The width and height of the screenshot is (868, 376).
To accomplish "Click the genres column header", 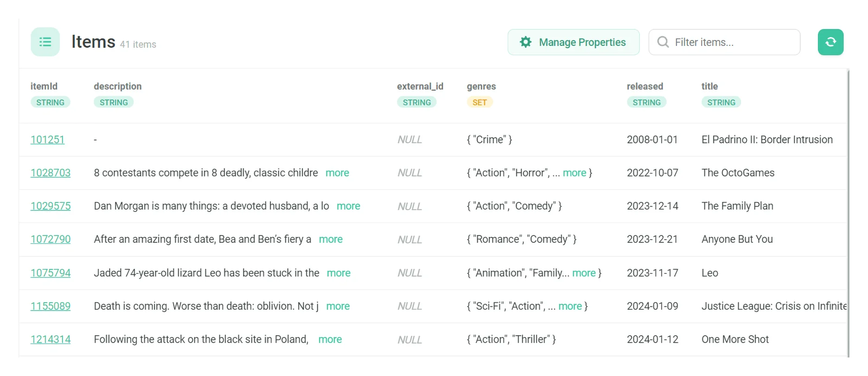I will [x=481, y=86].
